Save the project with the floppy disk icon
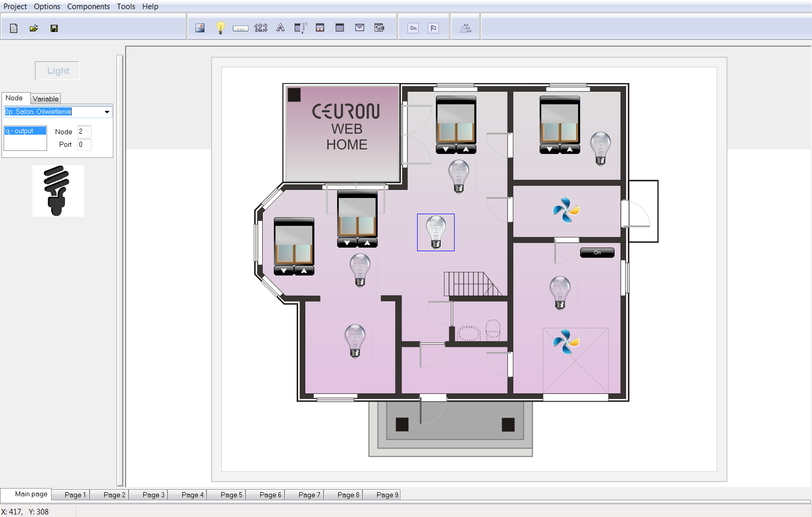This screenshot has width=812, height=517. [54, 28]
